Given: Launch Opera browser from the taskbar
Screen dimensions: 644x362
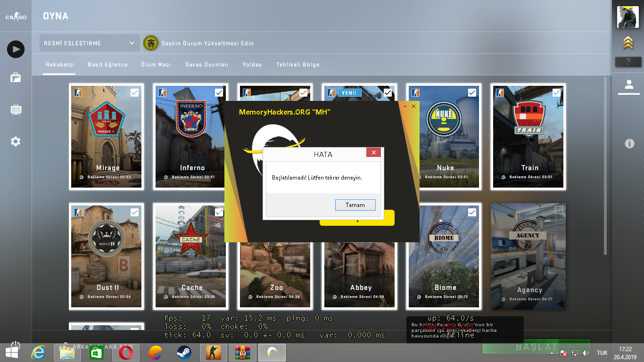Looking at the screenshot, I should point(125,352).
